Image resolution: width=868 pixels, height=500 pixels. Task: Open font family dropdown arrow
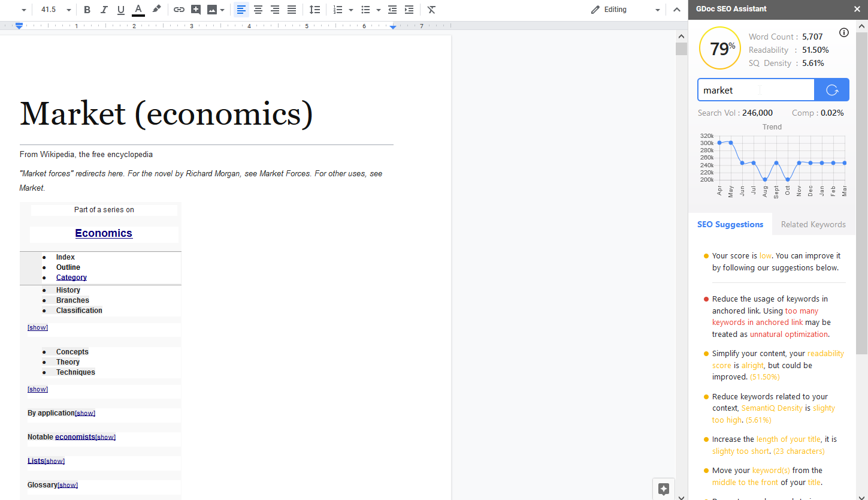point(23,10)
